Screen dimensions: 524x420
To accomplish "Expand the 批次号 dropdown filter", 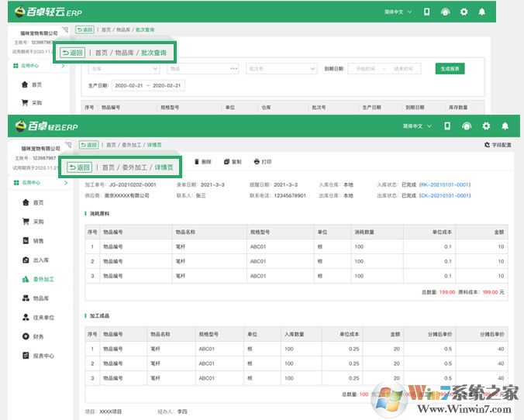I will click(281, 69).
